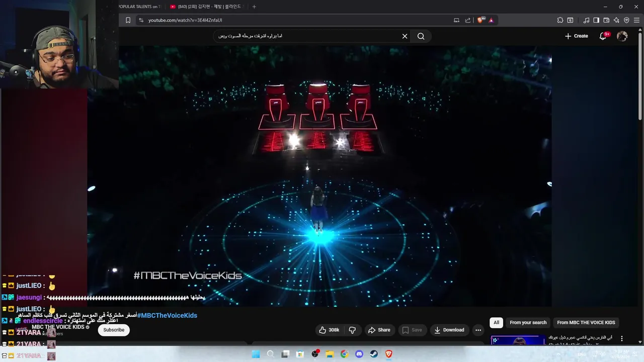Like the video with 308k likes

pos(329,330)
